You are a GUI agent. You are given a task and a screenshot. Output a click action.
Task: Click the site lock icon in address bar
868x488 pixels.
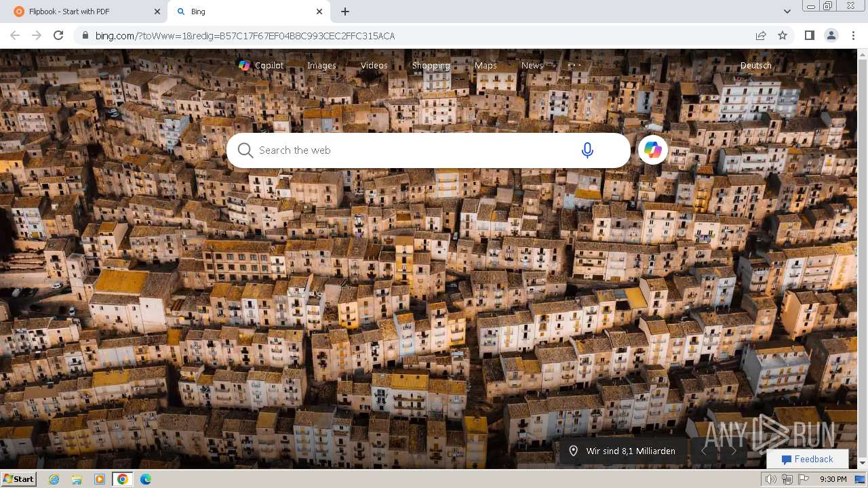click(x=85, y=36)
